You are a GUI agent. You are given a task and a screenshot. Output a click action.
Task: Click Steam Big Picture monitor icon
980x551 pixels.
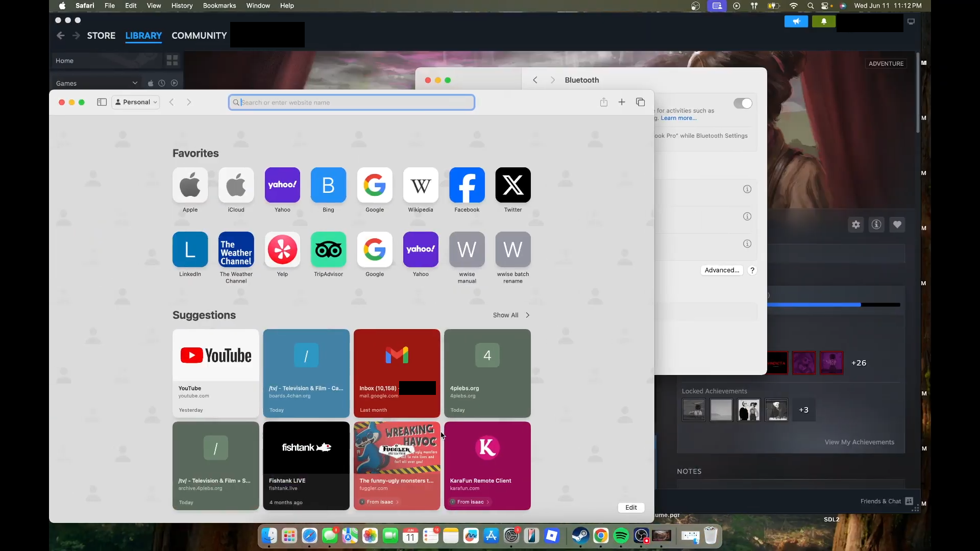tap(911, 21)
